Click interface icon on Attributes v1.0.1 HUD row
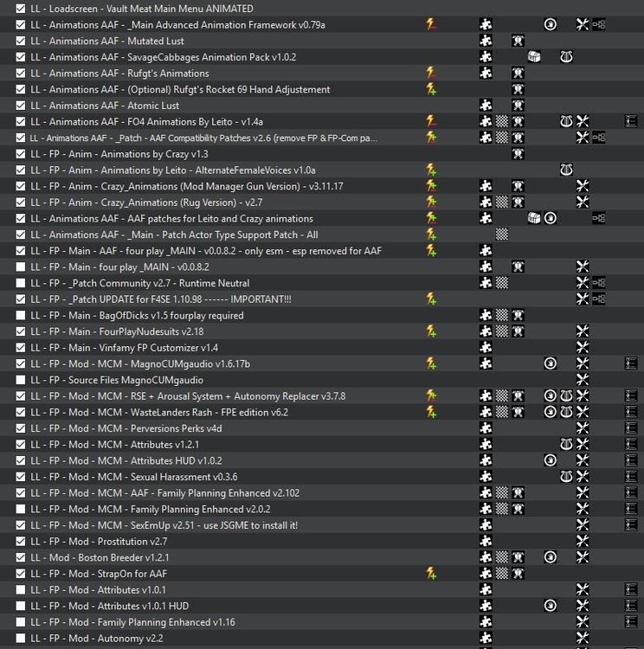The width and height of the screenshot is (644, 649). click(x=550, y=606)
